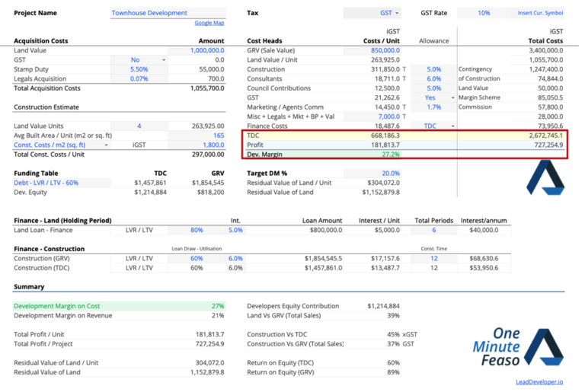The height and width of the screenshot is (392, 585).
Task: Select the Const. Costs 1,800.0 cell
Action: click(x=197, y=145)
